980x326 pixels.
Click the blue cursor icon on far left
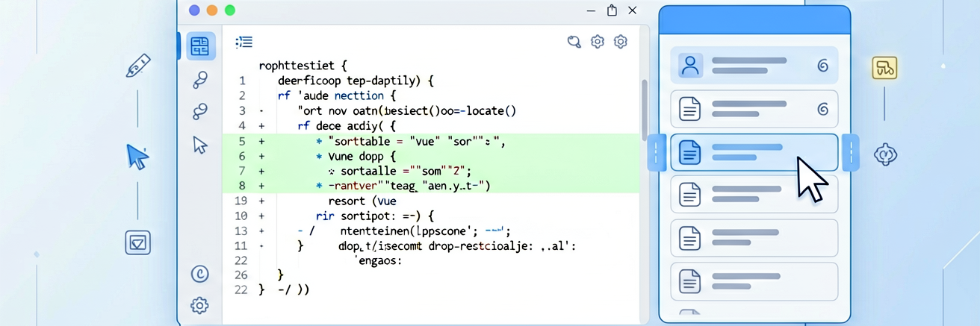pos(137,157)
